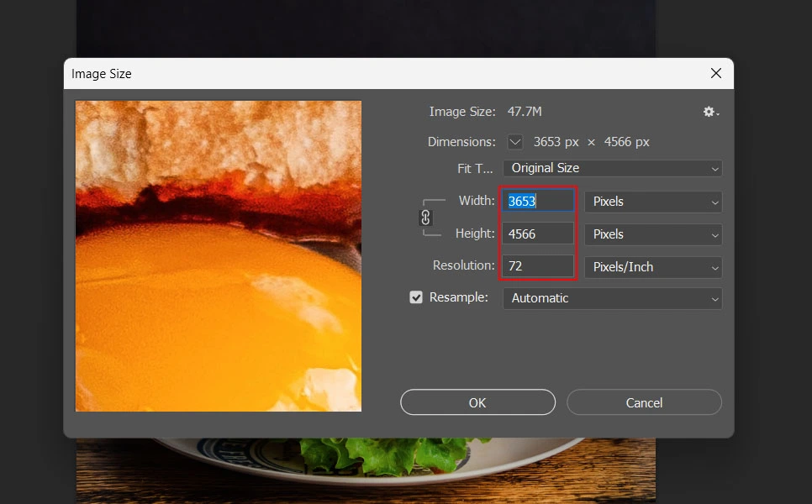The image size is (812, 504).
Task: Click the Dimensions label
Action: (461, 142)
